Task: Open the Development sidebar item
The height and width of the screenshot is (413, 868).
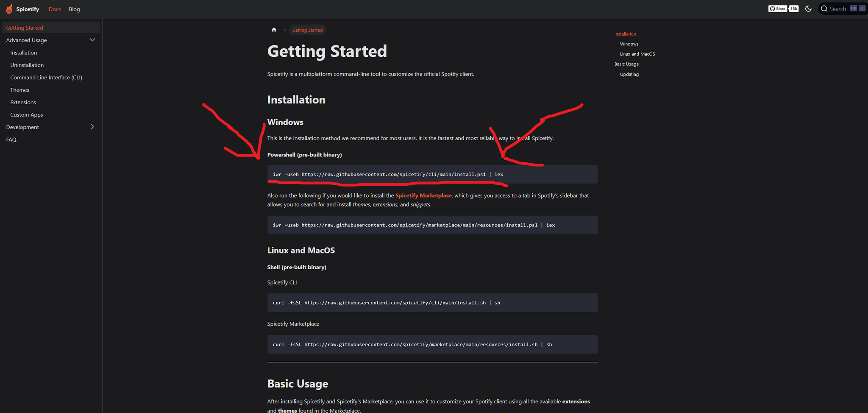Action: coord(22,127)
